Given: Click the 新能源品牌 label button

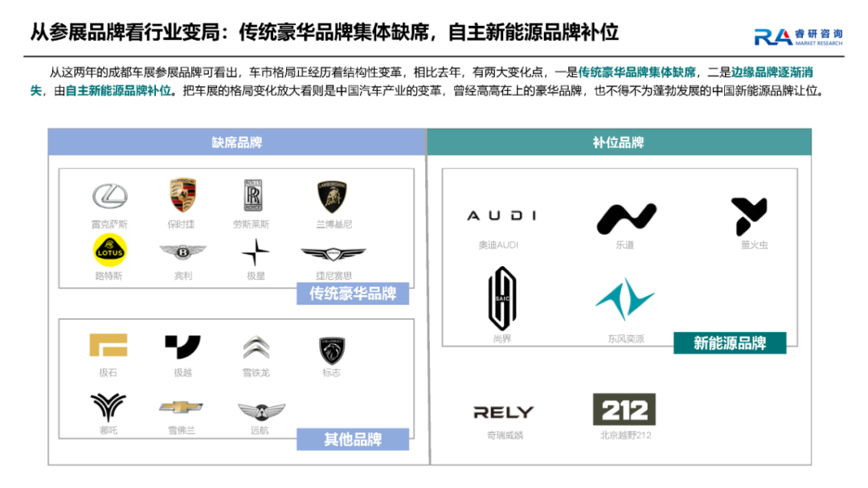Looking at the screenshot, I should (x=730, y=342).
